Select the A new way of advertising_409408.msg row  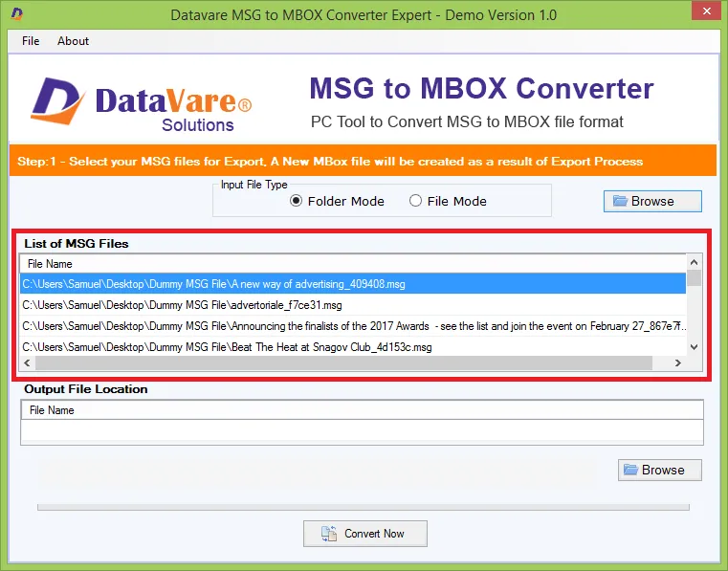coord(353,284)
